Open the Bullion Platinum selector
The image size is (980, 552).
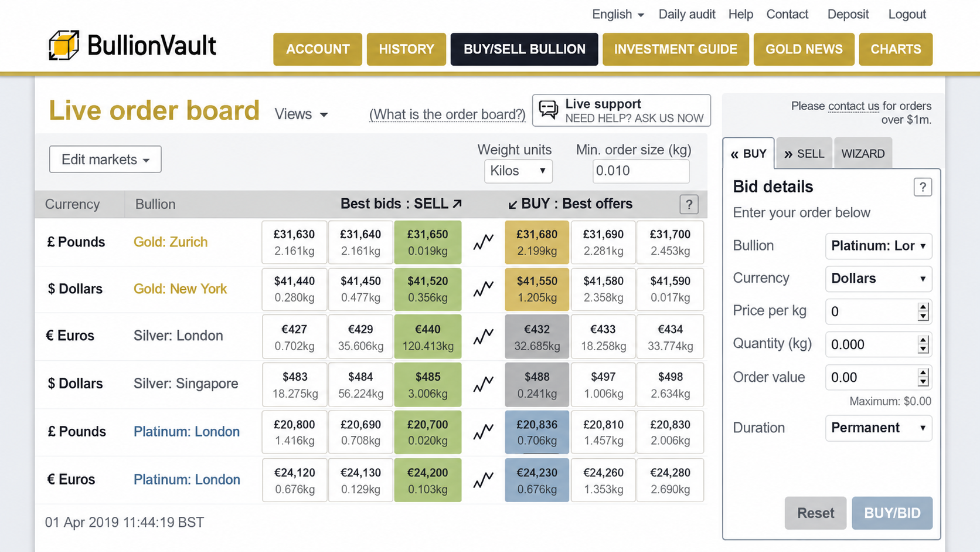878,246
